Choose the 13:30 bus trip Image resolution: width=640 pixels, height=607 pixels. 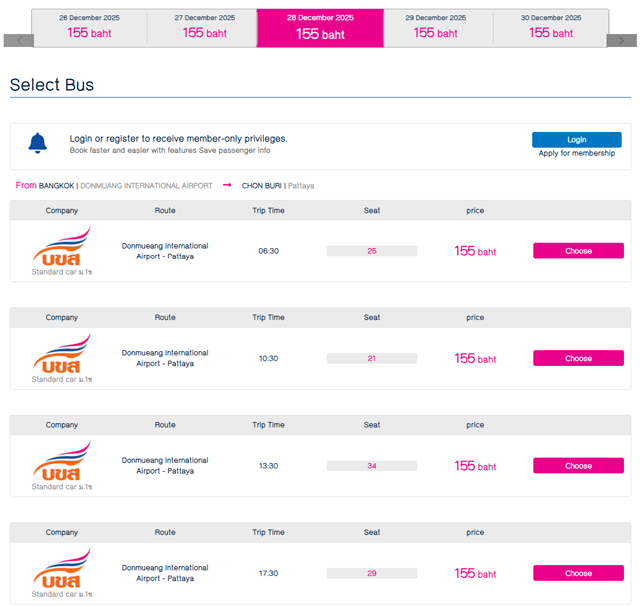578,466
